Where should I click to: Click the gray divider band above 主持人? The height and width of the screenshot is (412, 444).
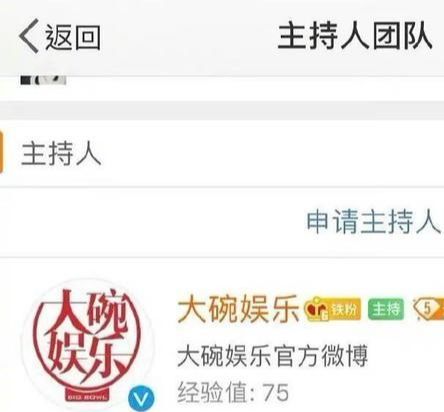(x=222, y=110)
